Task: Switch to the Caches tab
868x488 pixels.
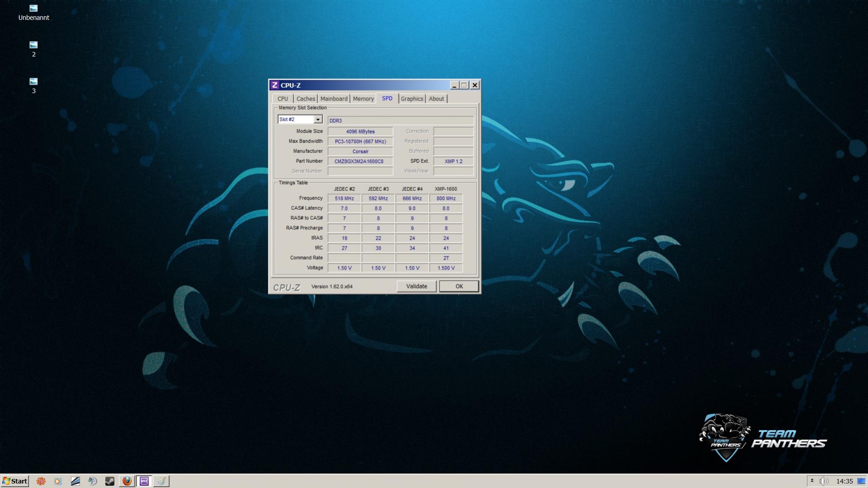Action: (306, 99)
